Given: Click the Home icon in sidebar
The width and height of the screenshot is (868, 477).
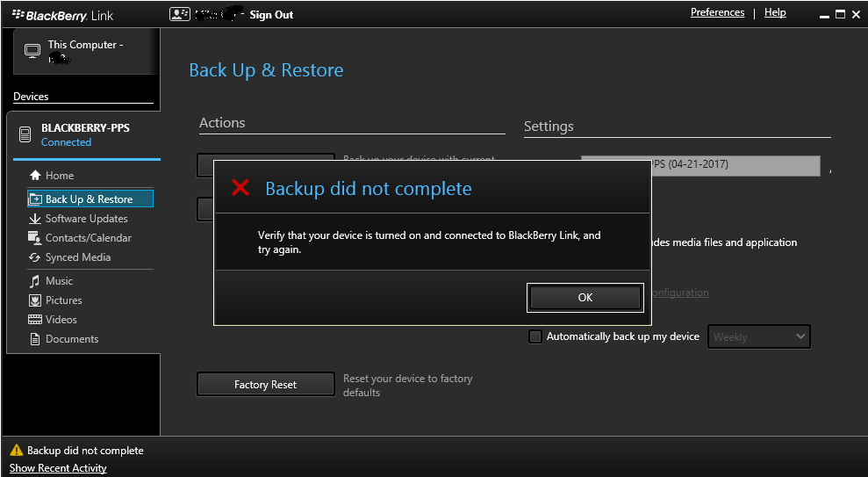Looking at the screenshot, I should pyautogui.click(x=35, y=176).
